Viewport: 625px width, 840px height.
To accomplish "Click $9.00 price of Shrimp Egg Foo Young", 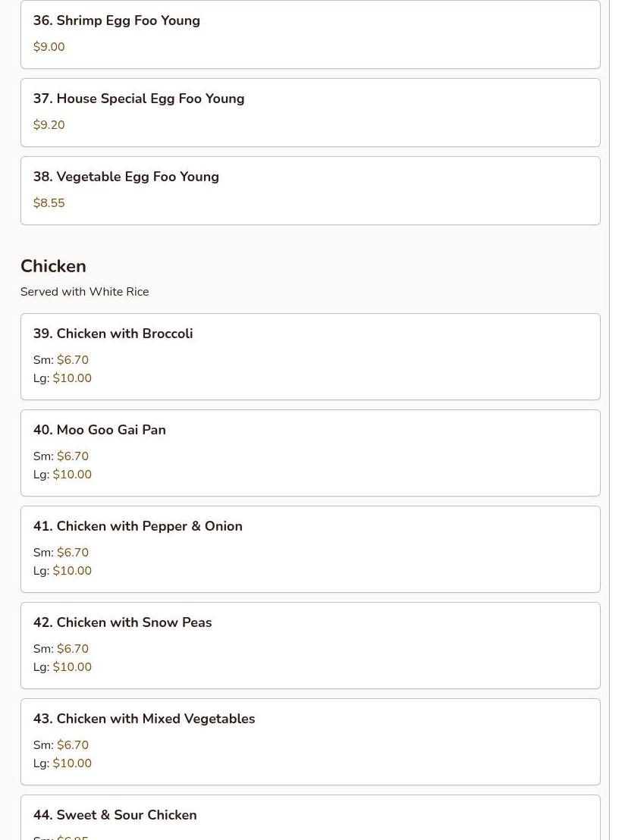I will coord(49,47).
